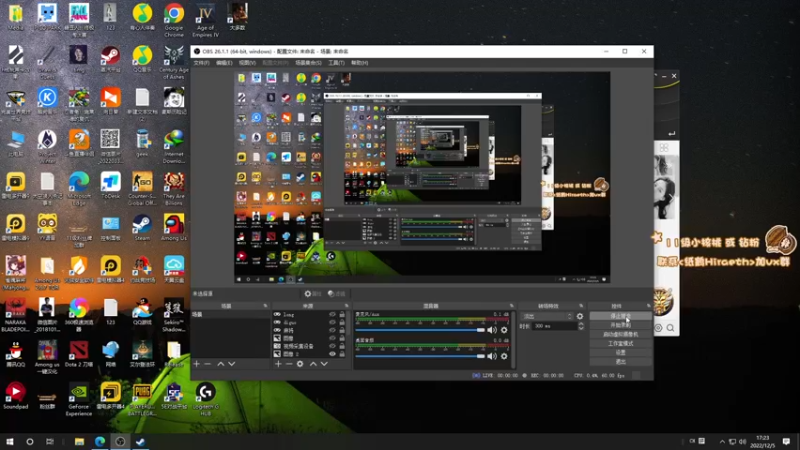Toggle visibility of the 图像 2 source
The image size is (800, 450).
(x=332, y=354)
